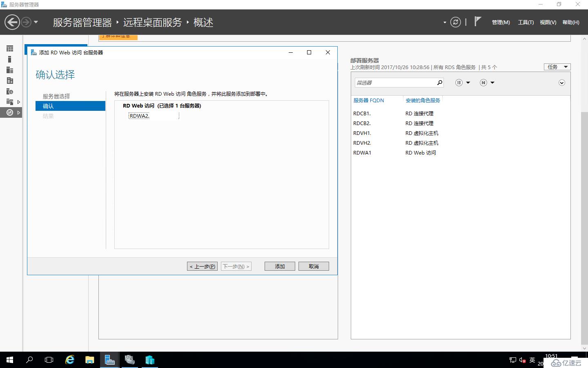This screenshot has height=368, width=588.
Task: Select RDWA2. server entry in confirmation list
Action: (154, 116)
